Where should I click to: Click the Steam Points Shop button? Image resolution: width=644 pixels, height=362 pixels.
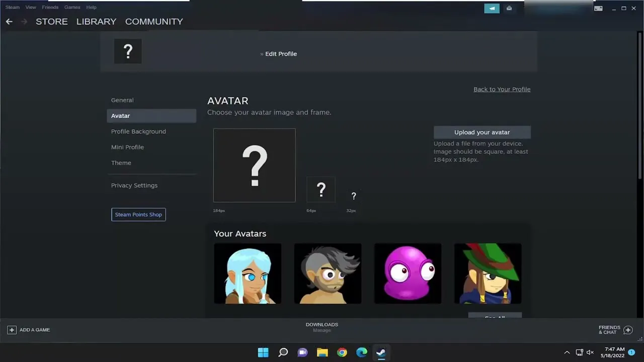point(138,215)
